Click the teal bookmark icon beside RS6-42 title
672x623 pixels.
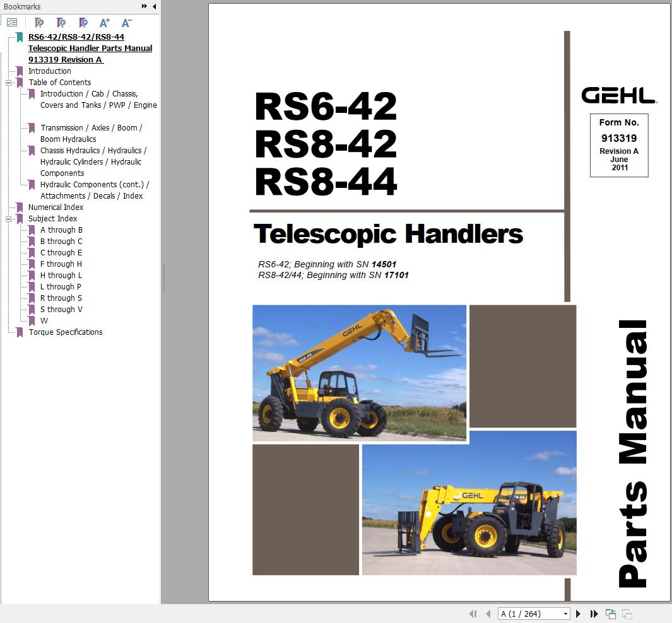tap(20, 37)
